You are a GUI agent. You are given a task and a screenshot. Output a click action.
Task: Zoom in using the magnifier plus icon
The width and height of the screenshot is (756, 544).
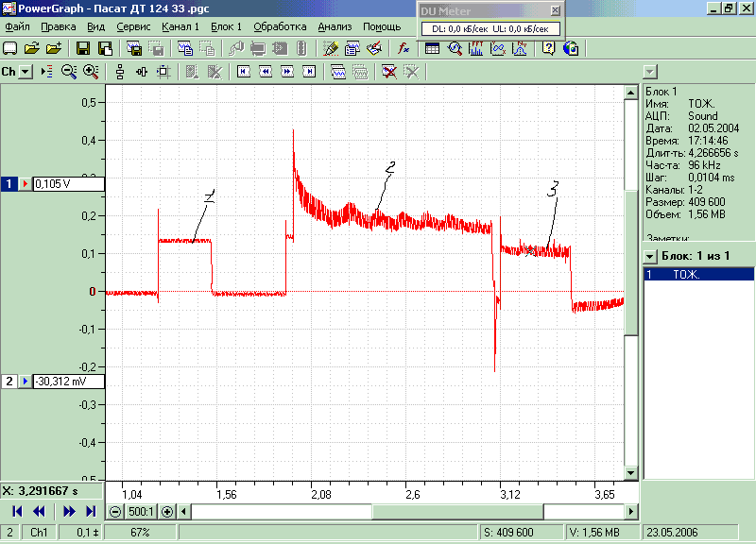point(91,72)
